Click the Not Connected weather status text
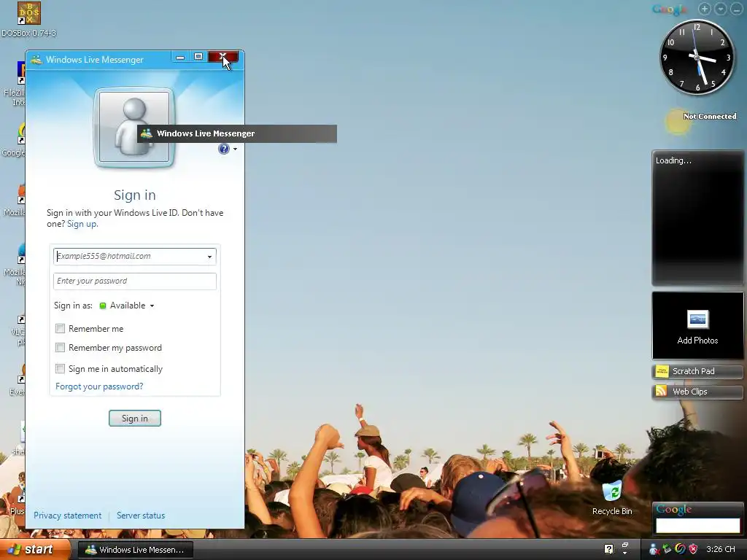747x560 pixels. 710,116
